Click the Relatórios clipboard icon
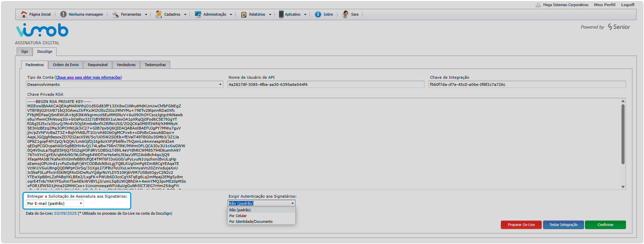This screenshot has height=244, width=644. [x=244, y=14]
